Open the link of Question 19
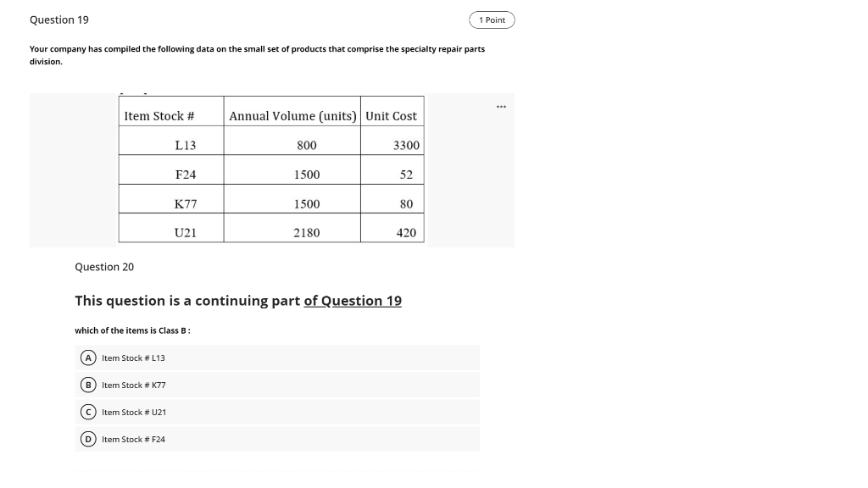 click(353, 301)
